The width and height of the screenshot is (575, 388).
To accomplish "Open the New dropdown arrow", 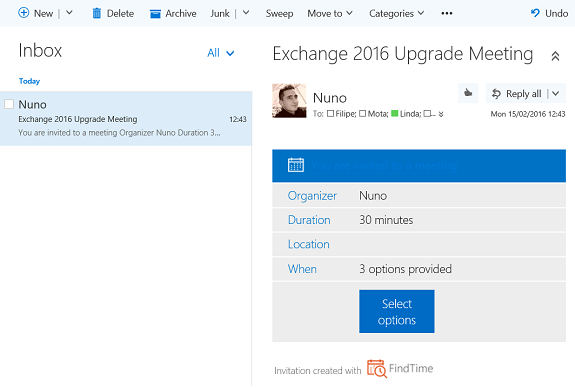I will click(x=69, y=13).
